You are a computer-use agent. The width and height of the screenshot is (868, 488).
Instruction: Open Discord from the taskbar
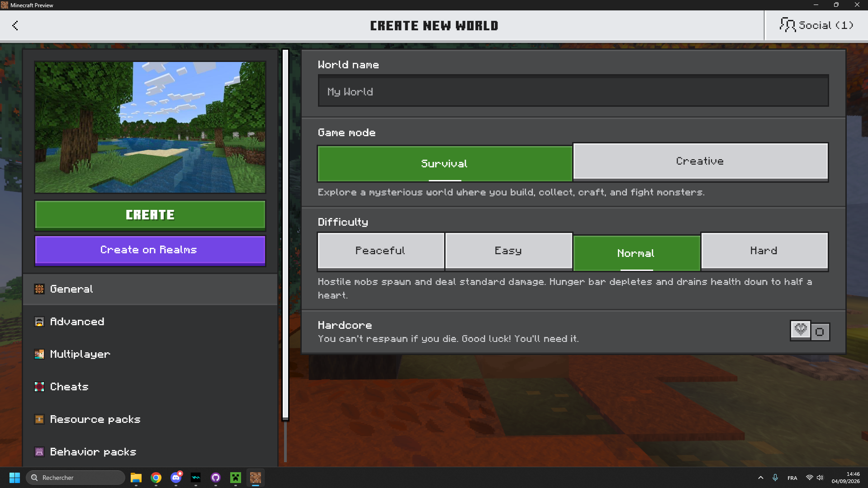[x=176, y=478]
